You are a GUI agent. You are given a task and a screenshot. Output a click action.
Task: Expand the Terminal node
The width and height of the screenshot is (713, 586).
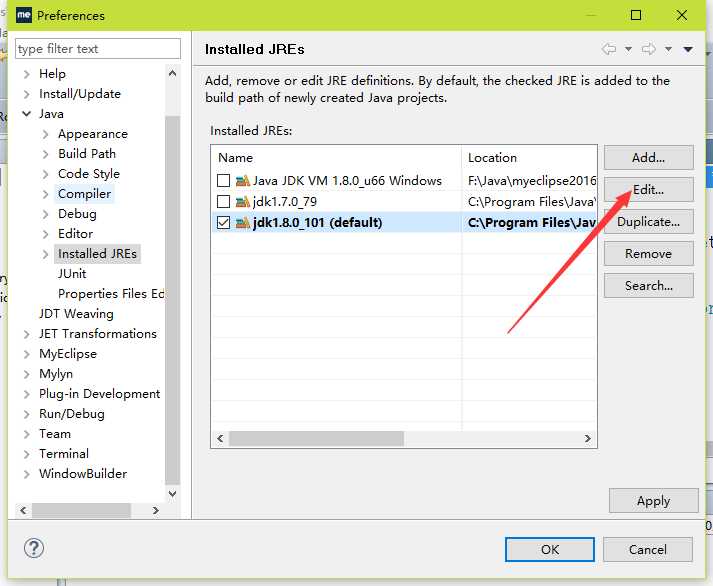27,454
